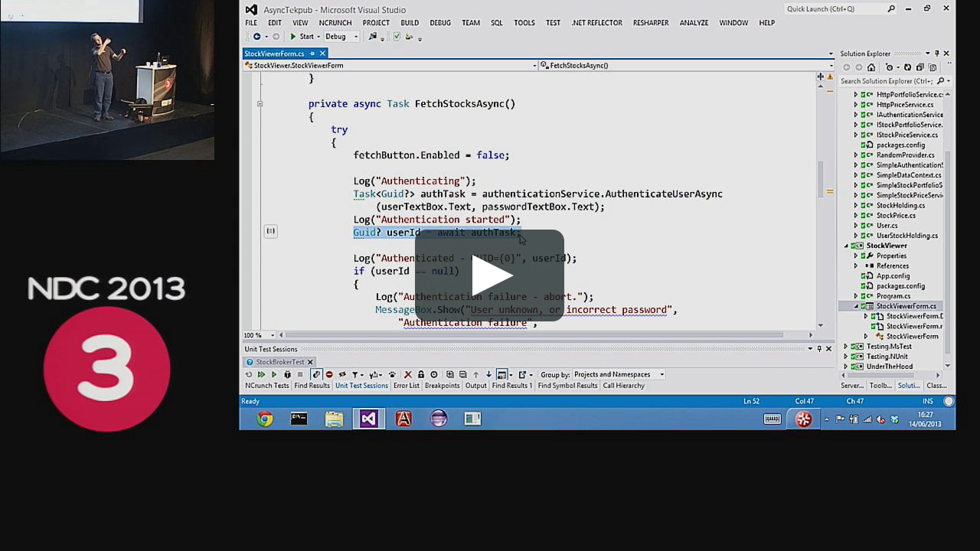Click the Start debugging button
The image size is (980, 551).
tap(302, 37)
